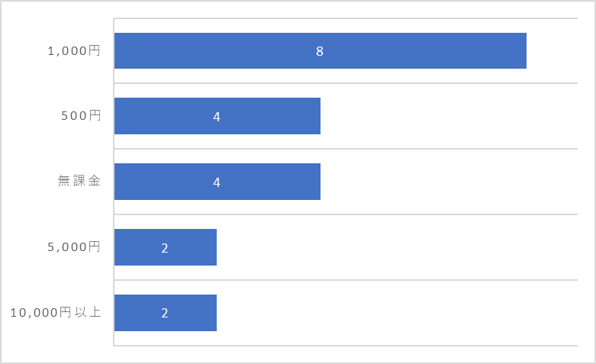Click data label 2 on 10,000円以上 bar
596x364 pixels.
165,313
